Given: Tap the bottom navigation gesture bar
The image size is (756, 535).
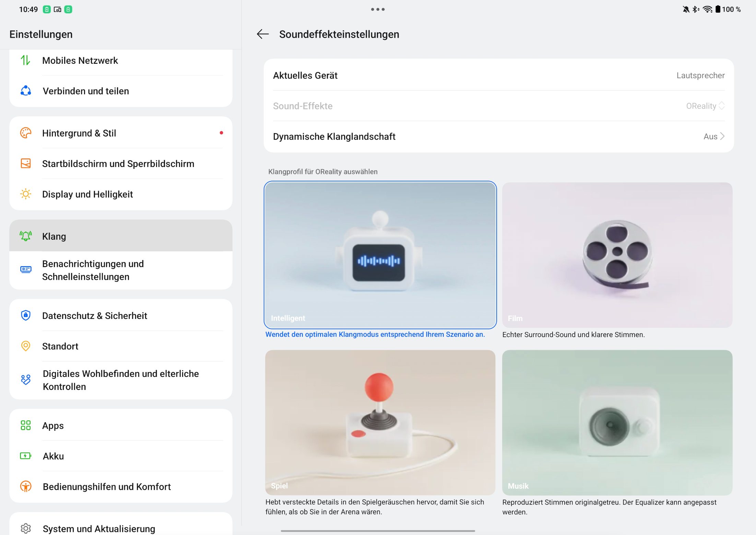Looking at the screenshot, I should coord(378,531).
